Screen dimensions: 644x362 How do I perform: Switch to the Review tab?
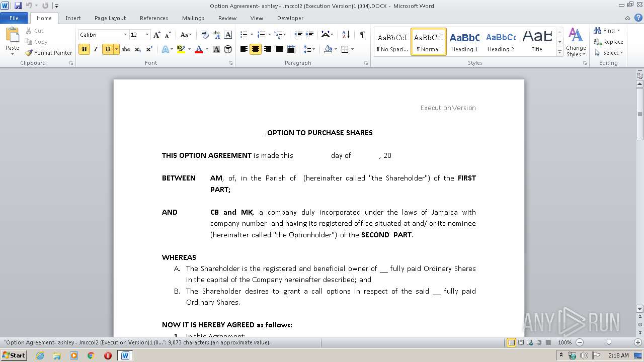tap(227, 18)
